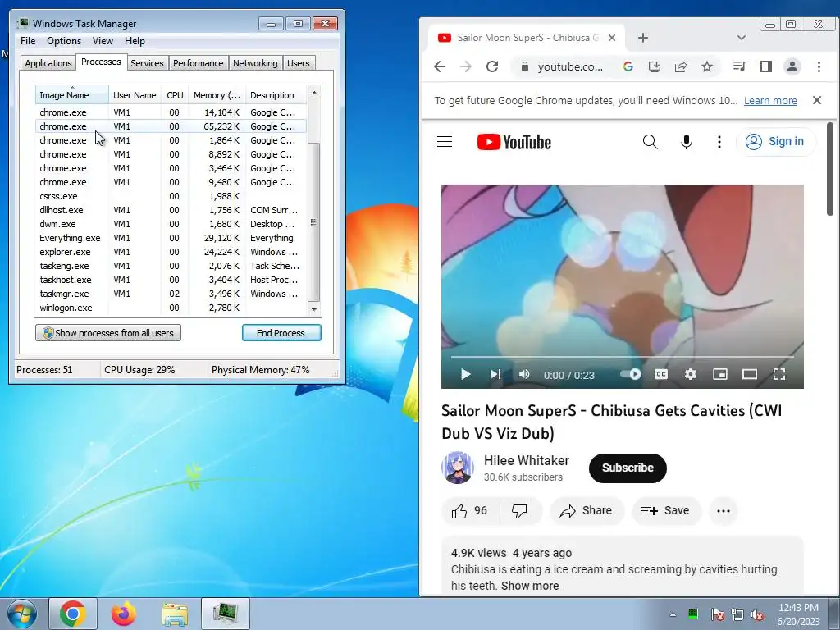Click End Process button
Screen dimensions: 840x630
click(281, 333)
